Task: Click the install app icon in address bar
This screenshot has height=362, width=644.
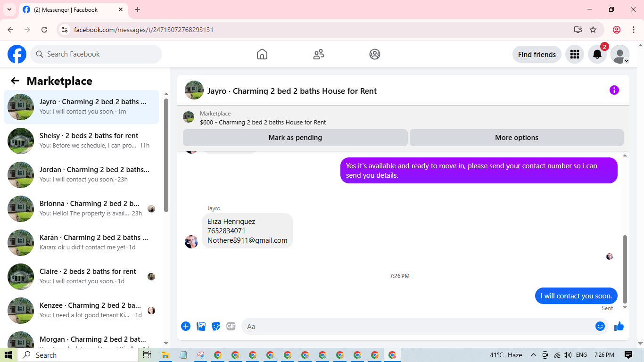Action: pos(578,30)
